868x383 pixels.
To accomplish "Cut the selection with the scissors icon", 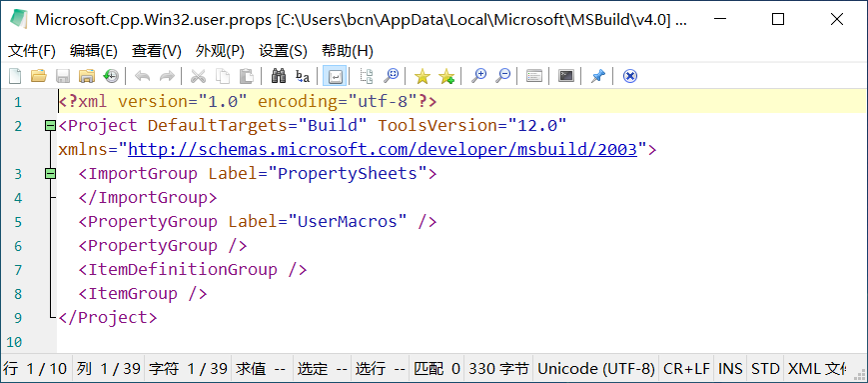I will click(x=198, y=76).
